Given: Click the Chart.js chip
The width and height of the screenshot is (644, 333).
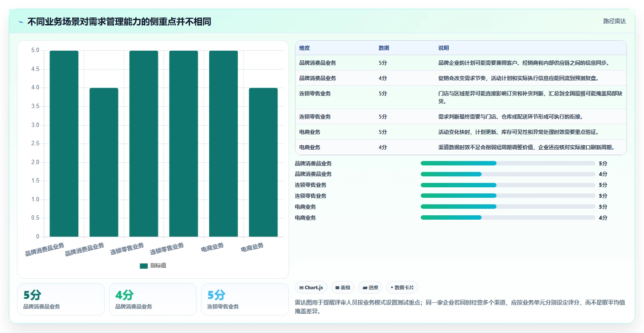Looking at the screenshot, I should pyautogui.click(x=311, y=287).
